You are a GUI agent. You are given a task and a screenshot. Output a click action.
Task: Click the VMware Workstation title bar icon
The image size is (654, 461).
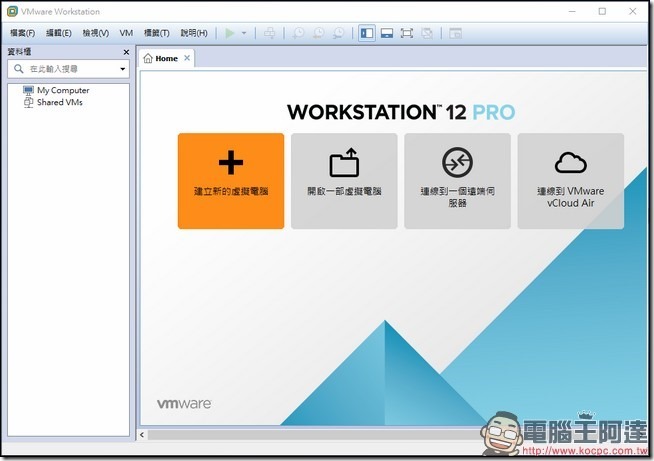pos(13,11)
